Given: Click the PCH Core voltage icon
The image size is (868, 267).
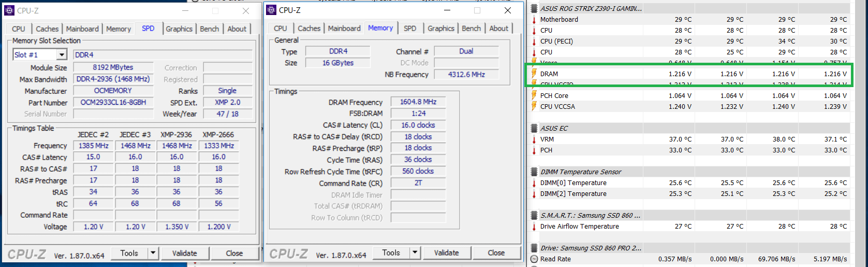Looking at the screenshot, I should pyautogui.click(x=534, y=95).
